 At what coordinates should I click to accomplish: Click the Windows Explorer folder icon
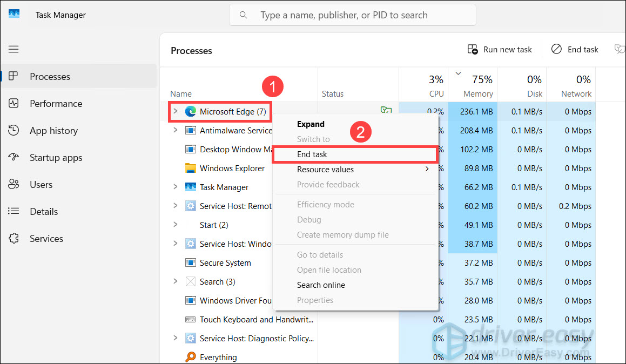pyautogui.click(x=191, y=168)
